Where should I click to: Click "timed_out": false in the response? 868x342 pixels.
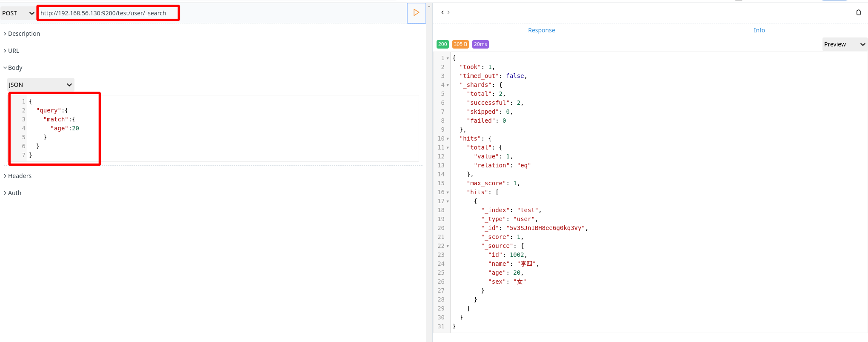[x=493, y=76]
